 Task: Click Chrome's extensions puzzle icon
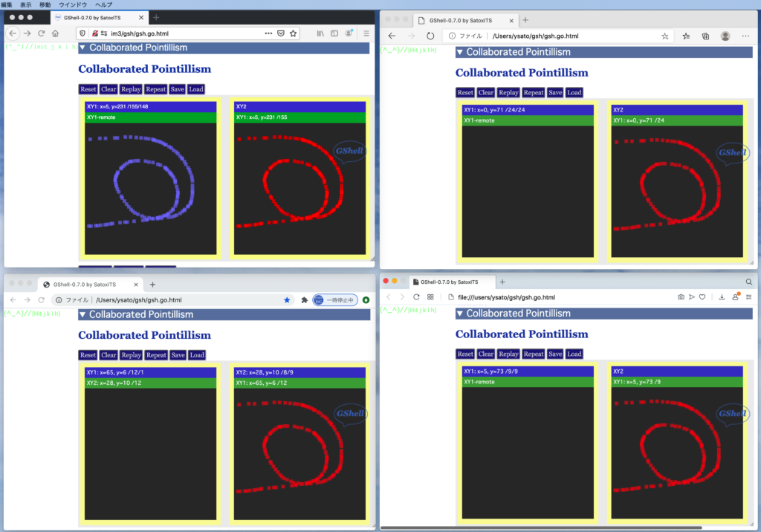[x=304, y=300]
